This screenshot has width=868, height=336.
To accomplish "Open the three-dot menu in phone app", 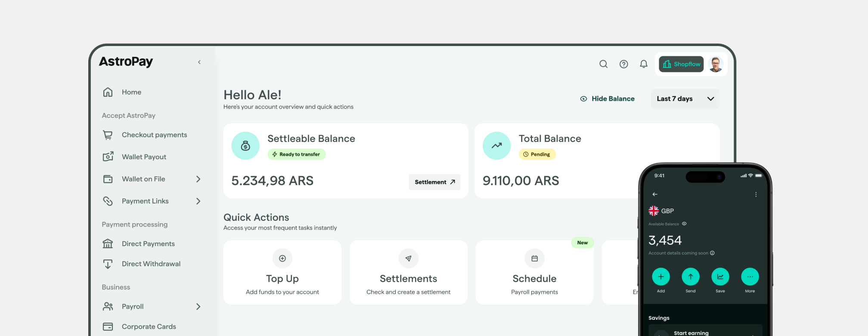I will pyautogui.click(x=756, y=194).
